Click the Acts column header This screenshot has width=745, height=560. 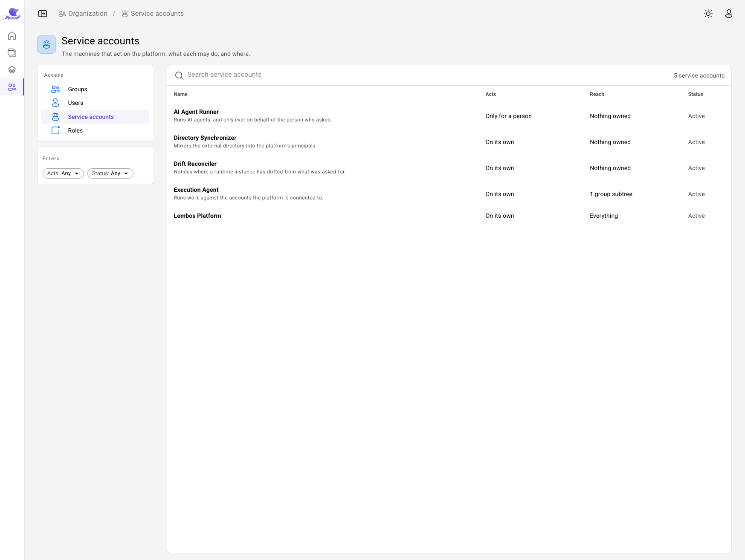(x=490, y=94)
